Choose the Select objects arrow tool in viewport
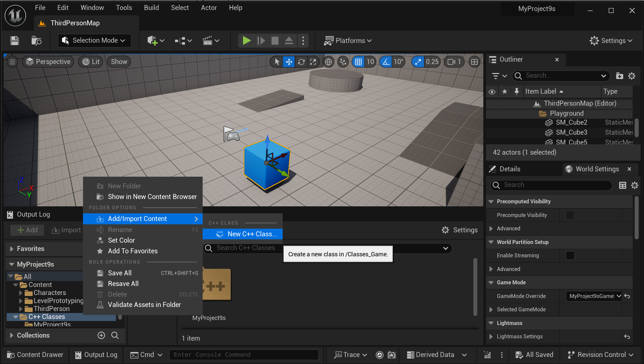 click(277, 62)
